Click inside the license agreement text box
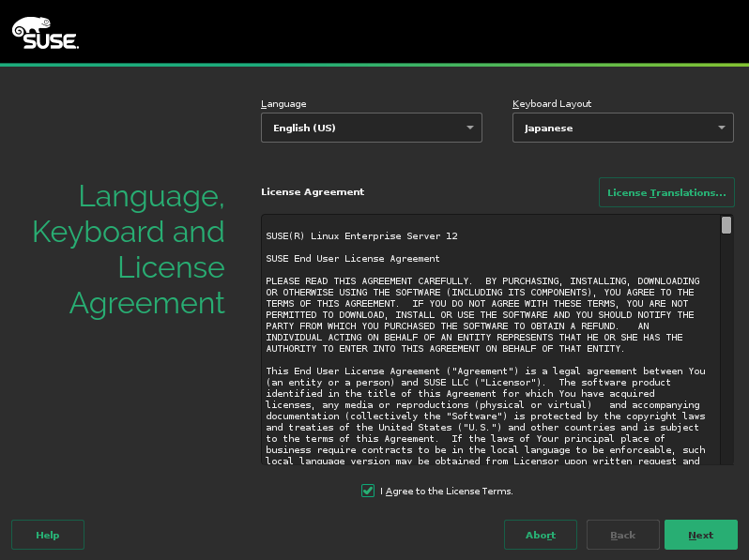The width and height of the screenshot is (749, 560). [491, 340]
